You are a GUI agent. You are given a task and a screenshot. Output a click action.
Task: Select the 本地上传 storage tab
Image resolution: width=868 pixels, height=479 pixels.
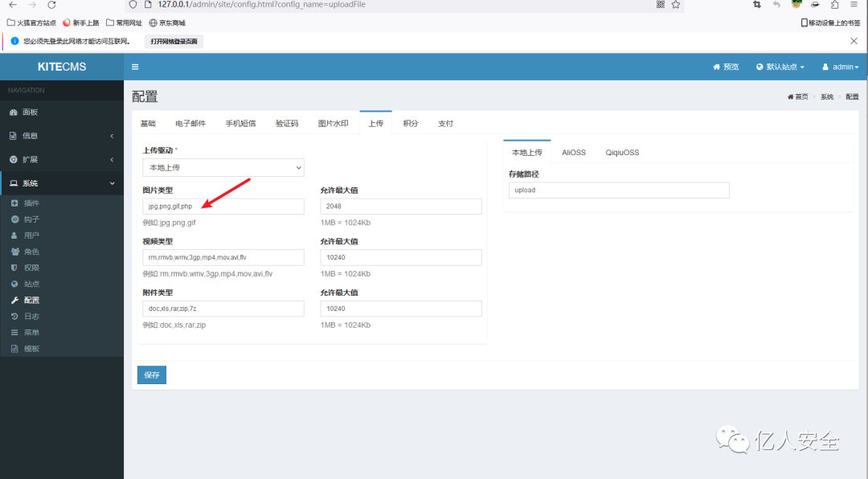pos(527,152)
